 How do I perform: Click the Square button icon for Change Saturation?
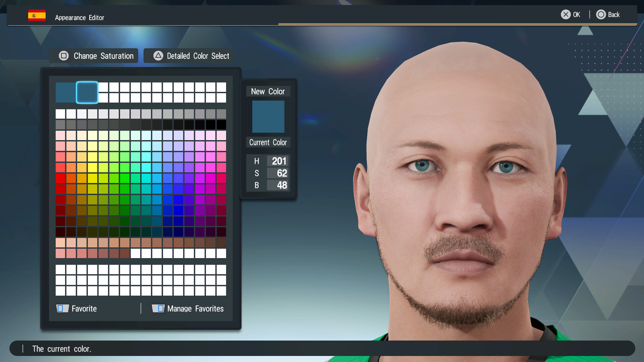tap(64, 56)
